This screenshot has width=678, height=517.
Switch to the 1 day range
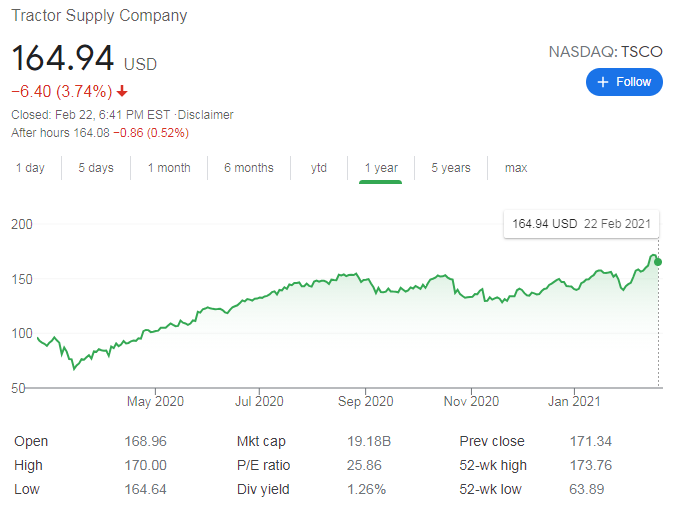(30, 168)
